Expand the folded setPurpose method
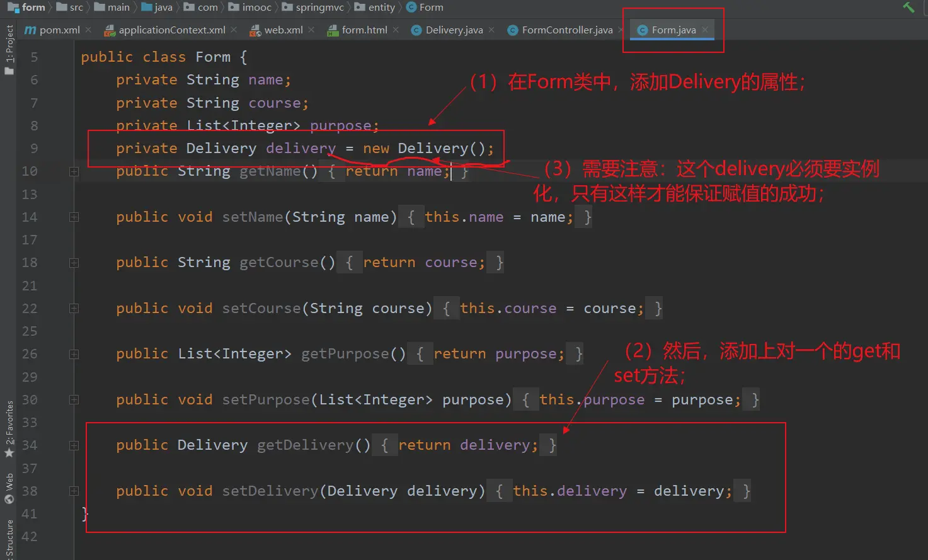Viewport: 928px width, 560px height. (x=74, y=400)
